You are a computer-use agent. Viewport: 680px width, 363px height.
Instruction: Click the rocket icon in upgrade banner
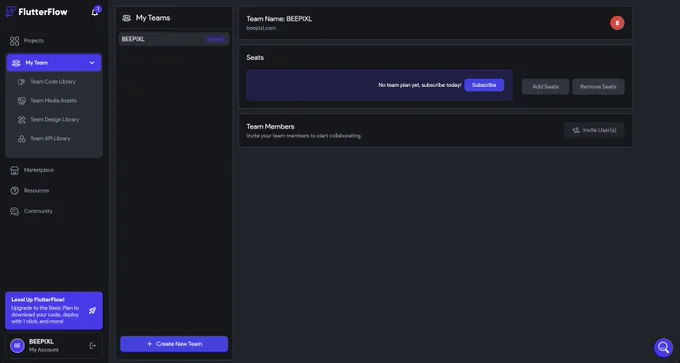click(92, 311)
